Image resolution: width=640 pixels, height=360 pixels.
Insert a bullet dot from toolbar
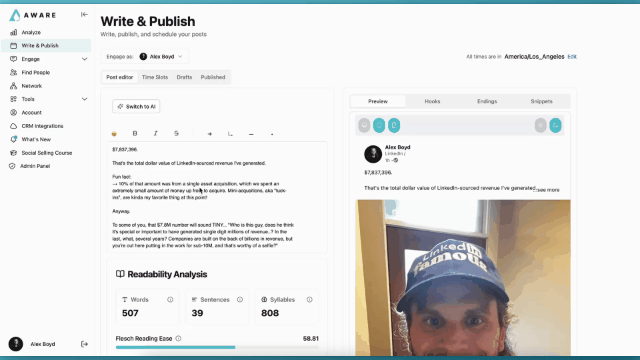272,133
